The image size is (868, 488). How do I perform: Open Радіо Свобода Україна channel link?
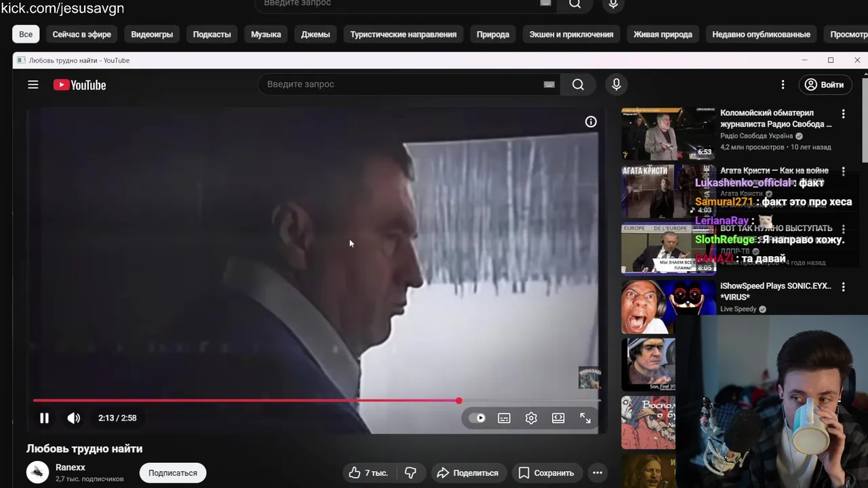[x=756, y=136]
